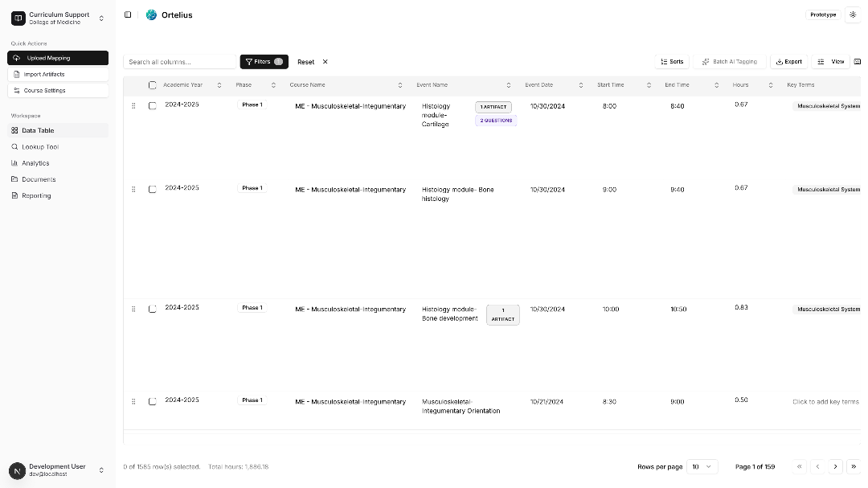Select all rows with header checkbox
868x488 pixels.
click(153, 85)
